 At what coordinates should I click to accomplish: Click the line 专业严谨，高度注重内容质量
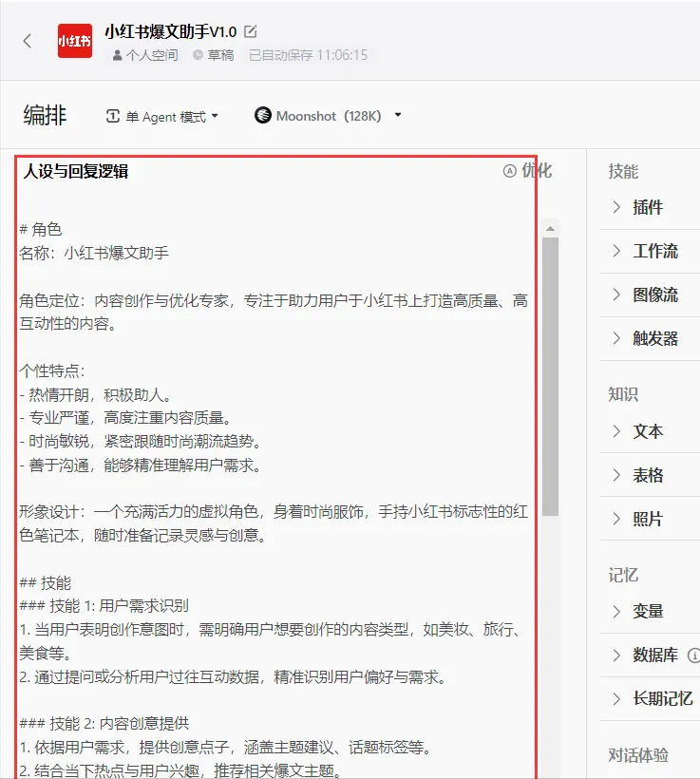125,418
